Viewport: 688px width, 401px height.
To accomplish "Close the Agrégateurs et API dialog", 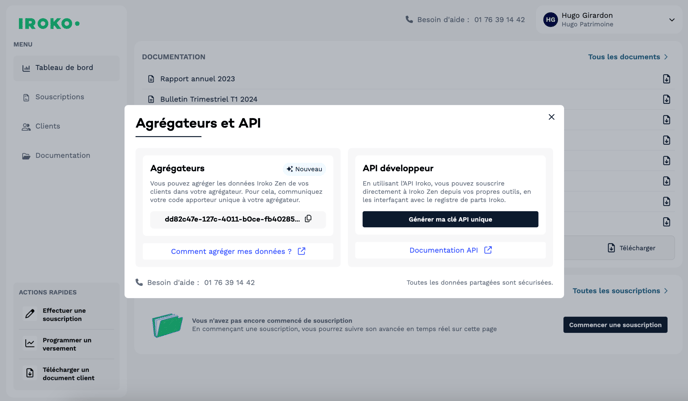I will pyautogui.click(x=552, y=117).
